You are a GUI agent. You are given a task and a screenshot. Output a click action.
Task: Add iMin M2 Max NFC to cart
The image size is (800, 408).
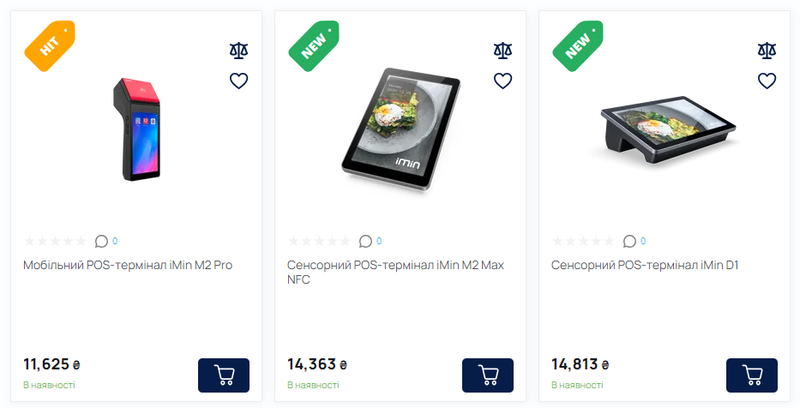point(488,375)
